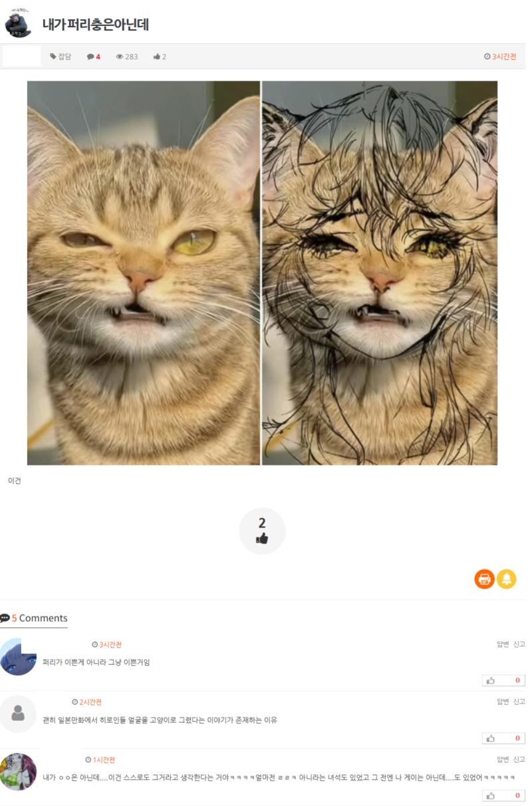Click 신고 on the third comment
The image size is (532, 806).
[x=519, y=759]
